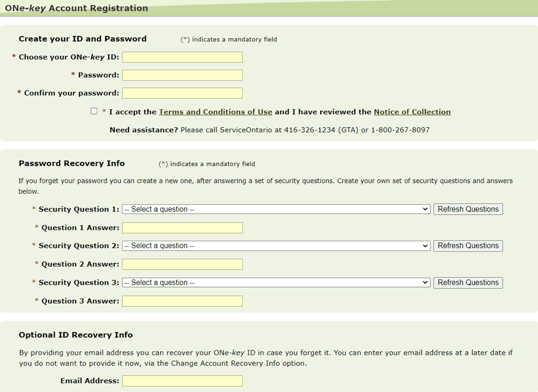
Task: Focus the Password input field
Action: pos(182,75)
